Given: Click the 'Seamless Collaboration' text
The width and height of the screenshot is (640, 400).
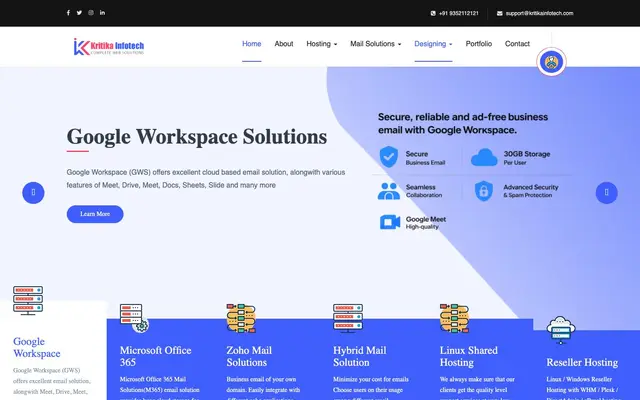Looking at the screenshot, I should [x=424, y=191].
